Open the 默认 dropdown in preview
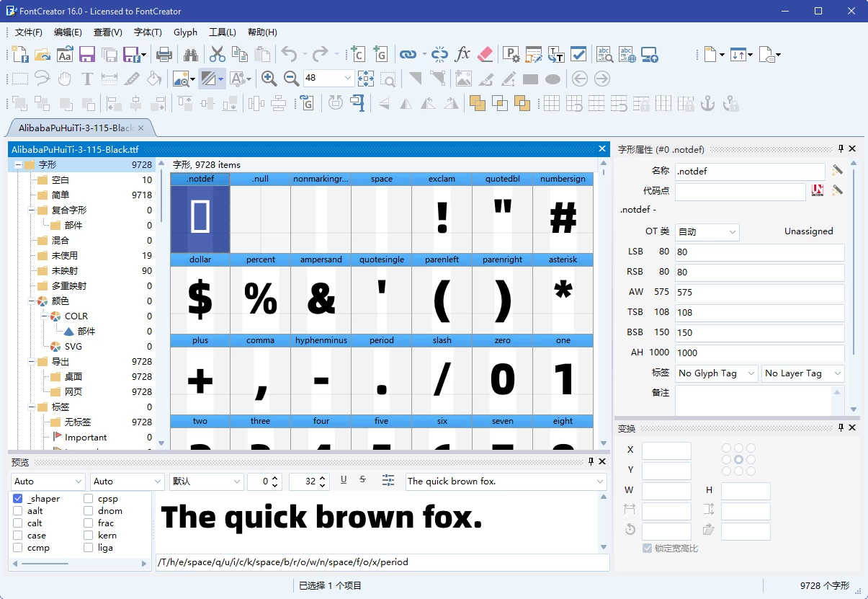 tap(206, 482)
